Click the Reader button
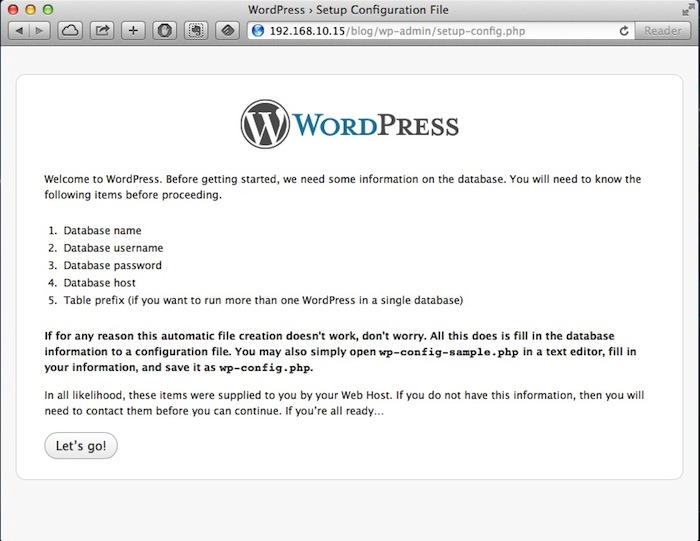Viewport: 700px width, 541px height. (662, 31)
